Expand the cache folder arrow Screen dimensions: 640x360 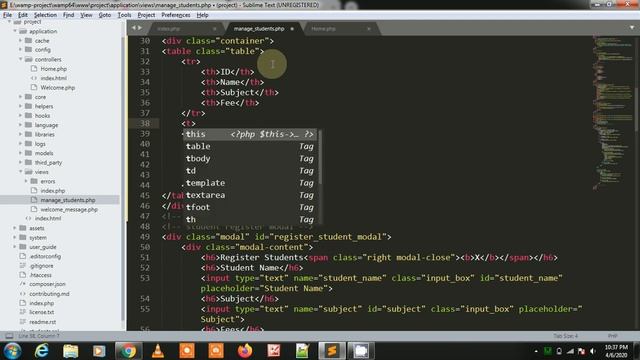20,41
